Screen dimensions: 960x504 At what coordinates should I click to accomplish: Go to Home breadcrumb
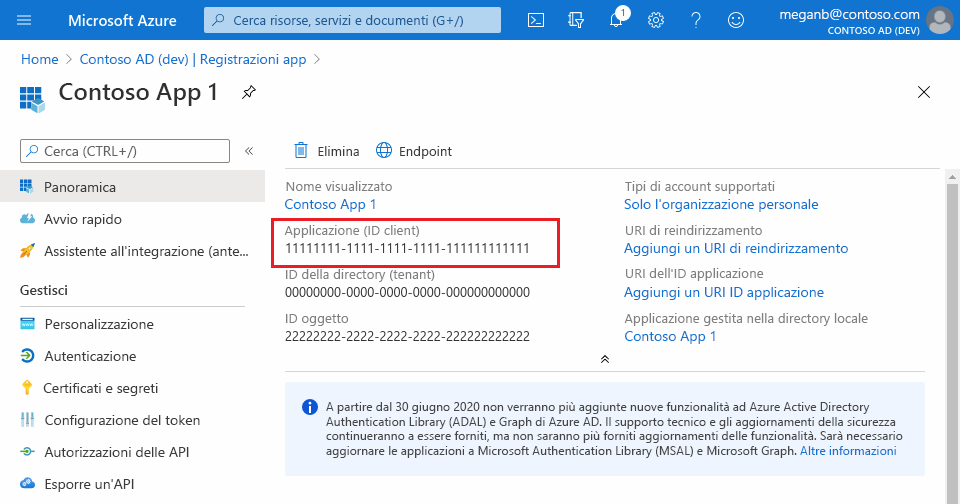tap(39, 59)
